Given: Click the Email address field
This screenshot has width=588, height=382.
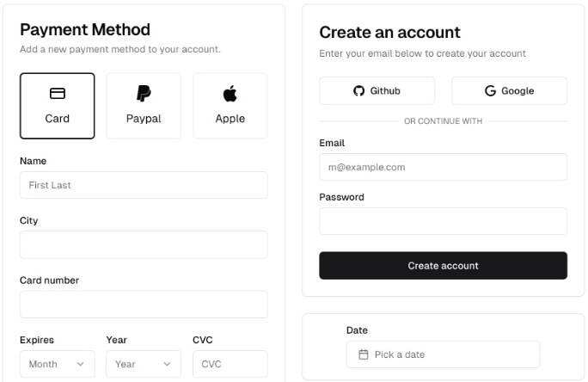Looking at the screenshot, I should 443,167.
